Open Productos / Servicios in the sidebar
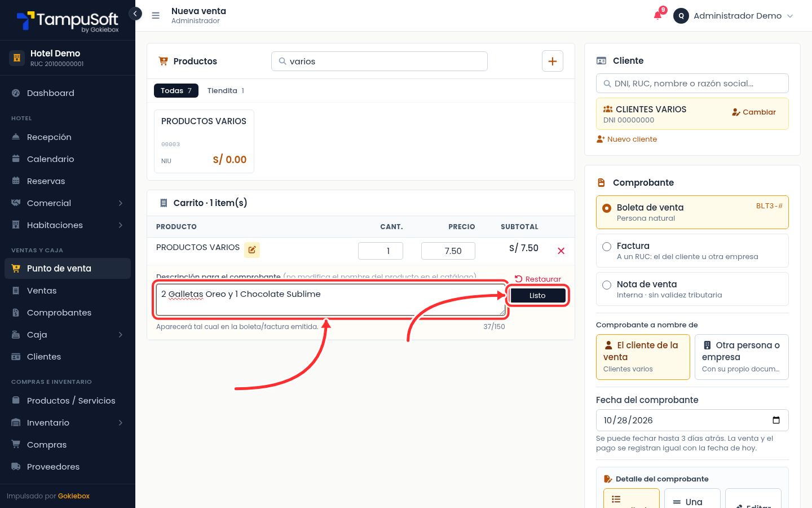The width and height of the screenshot is (812, 508). pyautogui.click(x=68, y=401)
